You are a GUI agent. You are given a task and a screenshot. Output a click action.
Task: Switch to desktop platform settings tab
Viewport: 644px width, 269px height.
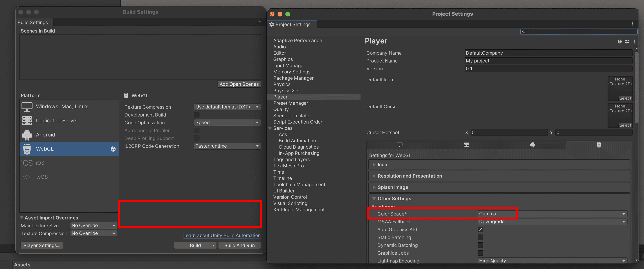(399, 145)
